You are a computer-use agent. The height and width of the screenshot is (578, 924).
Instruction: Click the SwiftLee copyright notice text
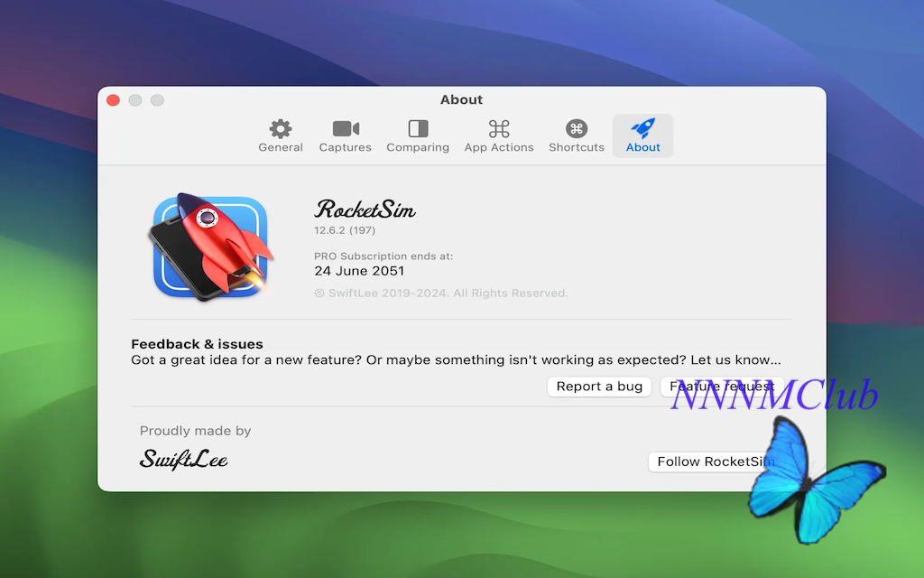441,294
